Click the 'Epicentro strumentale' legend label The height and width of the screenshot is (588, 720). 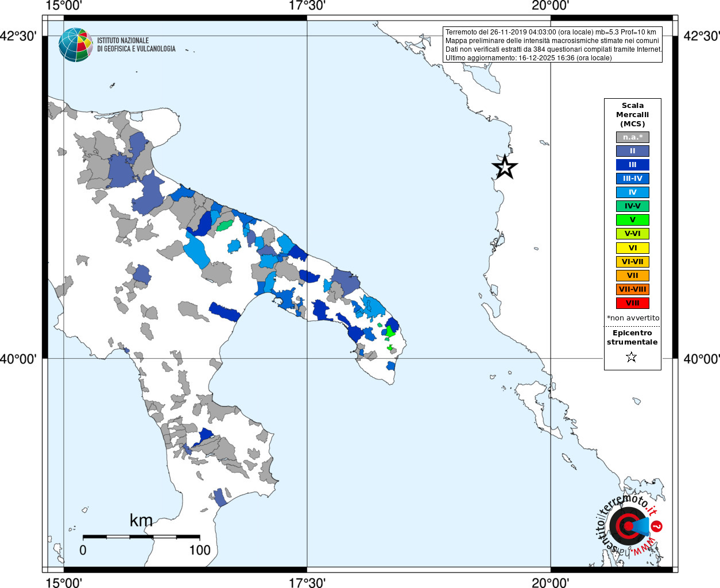point(632,338)
